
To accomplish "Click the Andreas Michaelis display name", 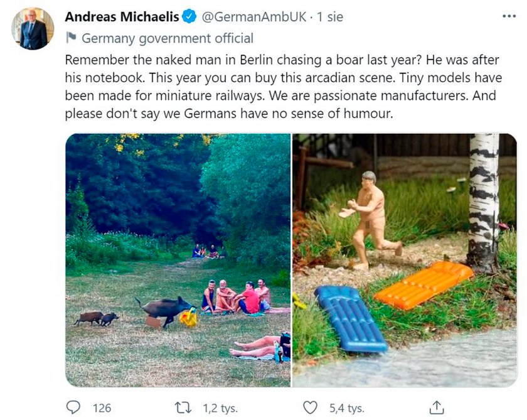I will pos(122,16).
